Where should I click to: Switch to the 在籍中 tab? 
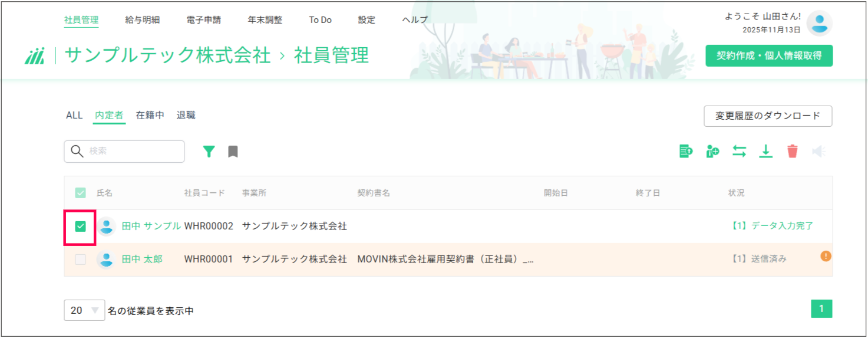click(150, 116)
